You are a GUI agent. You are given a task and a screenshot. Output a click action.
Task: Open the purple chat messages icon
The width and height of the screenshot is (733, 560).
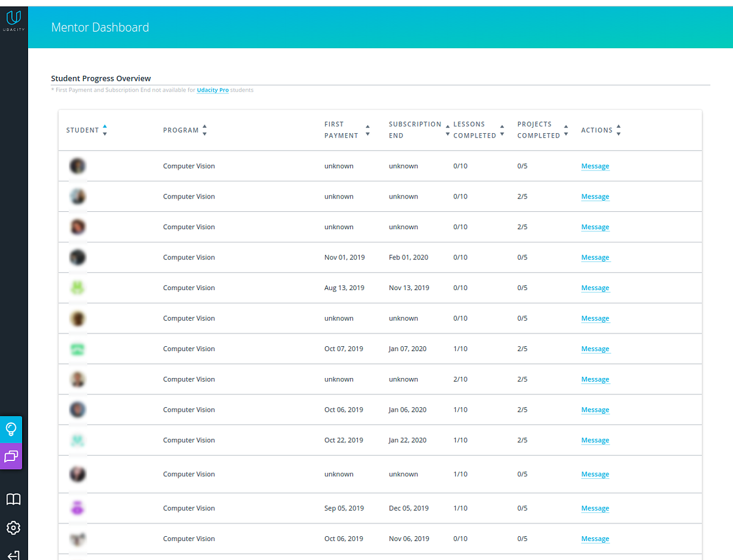(11, 456)
